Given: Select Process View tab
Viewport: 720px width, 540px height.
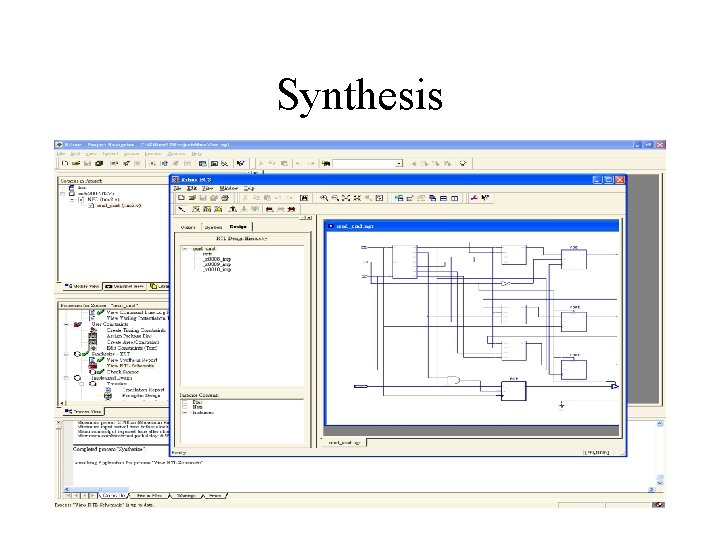Looking at the screenshot, I should click(83, 411).
